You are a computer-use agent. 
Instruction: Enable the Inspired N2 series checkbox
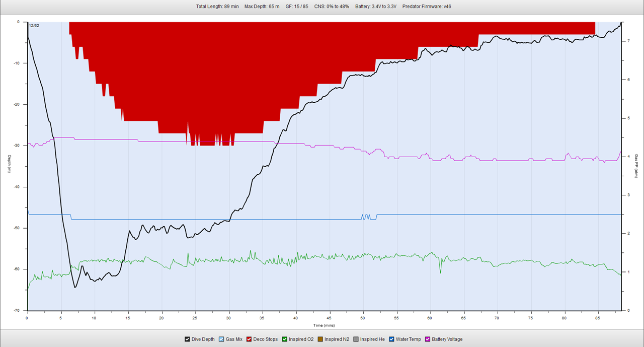click(320, 339)
